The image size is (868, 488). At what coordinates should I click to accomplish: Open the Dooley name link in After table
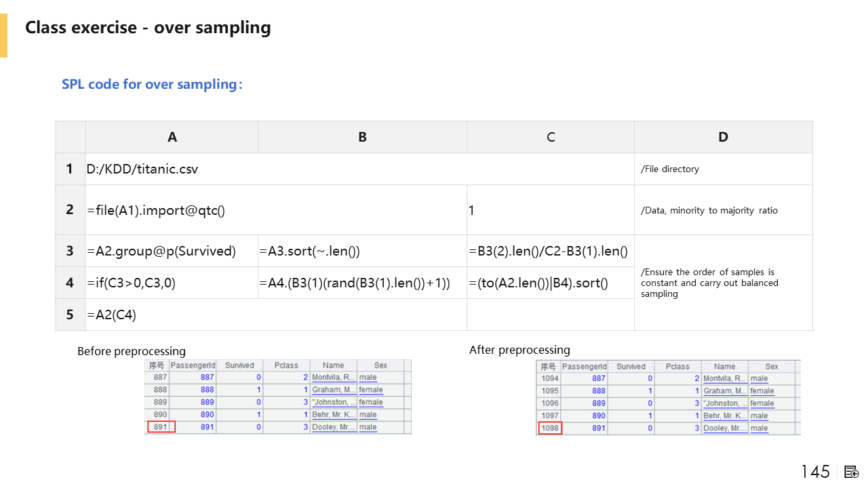724,428
